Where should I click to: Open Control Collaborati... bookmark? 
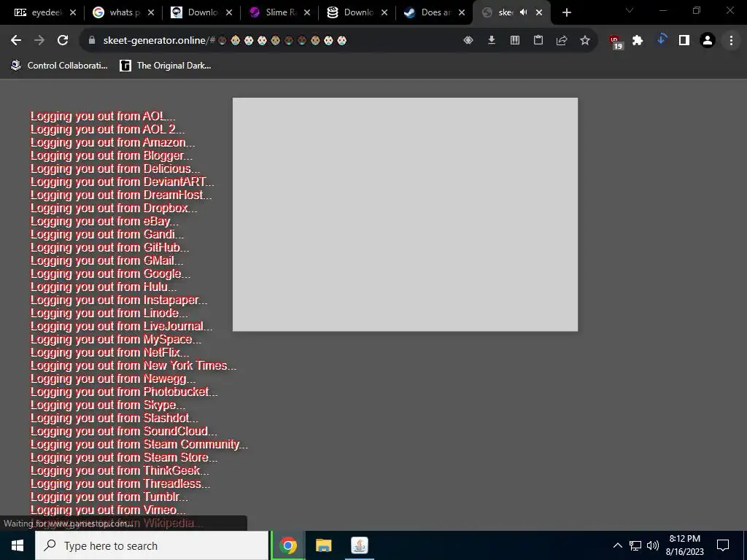click(60, 66)
